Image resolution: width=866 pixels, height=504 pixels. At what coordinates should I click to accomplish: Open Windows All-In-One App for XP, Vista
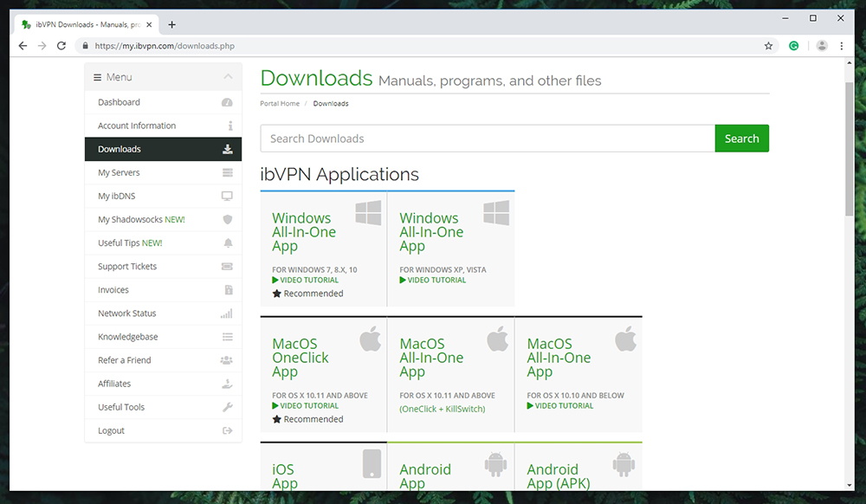click(x=431, y=232)
